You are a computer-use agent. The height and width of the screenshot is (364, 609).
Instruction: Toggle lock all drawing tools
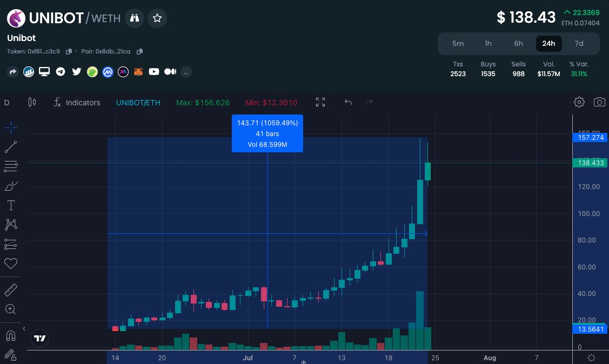11,355
